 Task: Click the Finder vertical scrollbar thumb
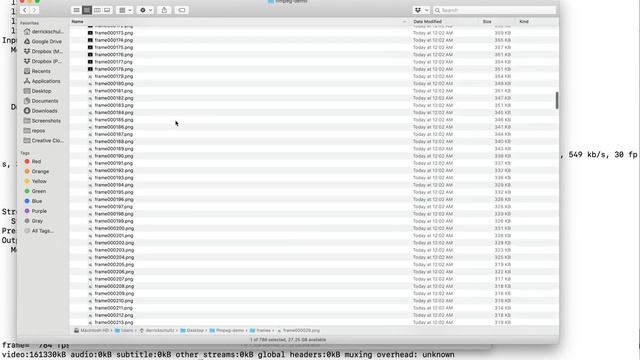pyautogui.click(x=557, y=100)
